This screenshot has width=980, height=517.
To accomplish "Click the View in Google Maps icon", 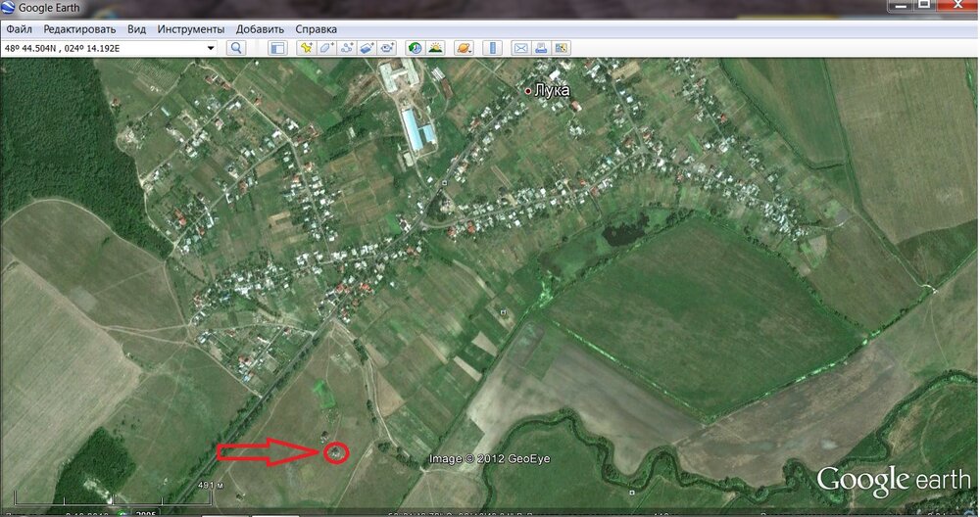I will tap(561, 48).
